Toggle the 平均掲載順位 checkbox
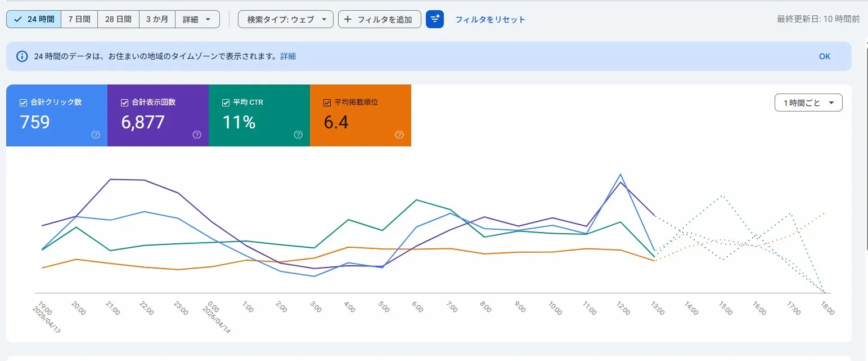 (327, 102)
